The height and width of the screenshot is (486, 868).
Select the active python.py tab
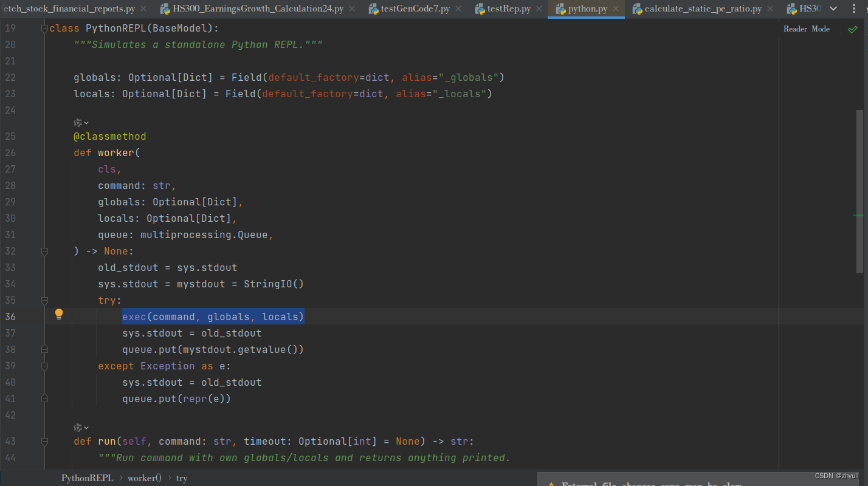click(x=587, y=9)
